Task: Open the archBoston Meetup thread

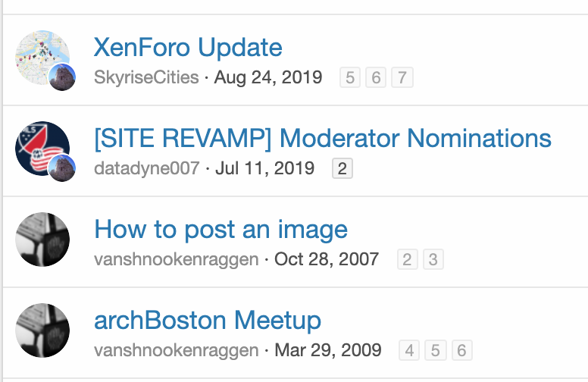Action: click(208, 321)
